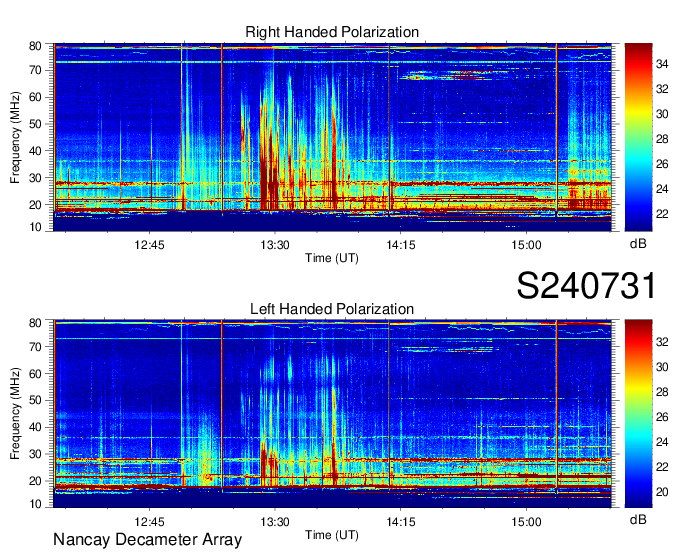Click 20 MHz tick of upper panel
This screenshot has height=552, width=680.
pyautogui.click(x=35, y=205)
